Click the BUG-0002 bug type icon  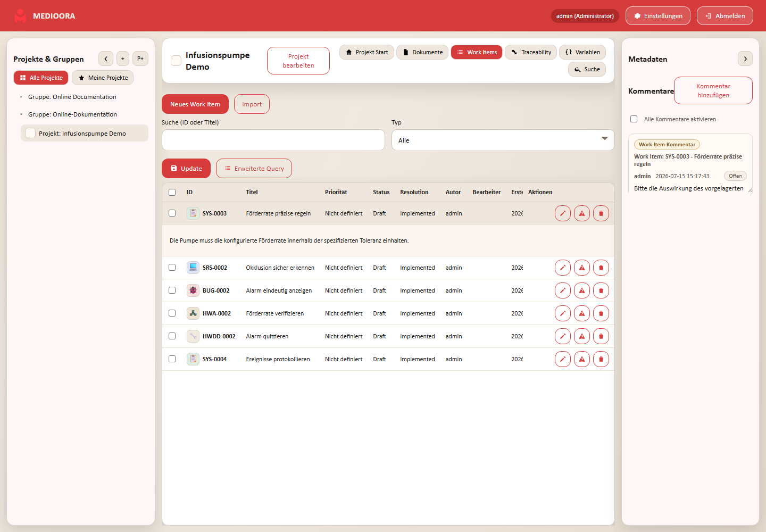tap(193, 290)
